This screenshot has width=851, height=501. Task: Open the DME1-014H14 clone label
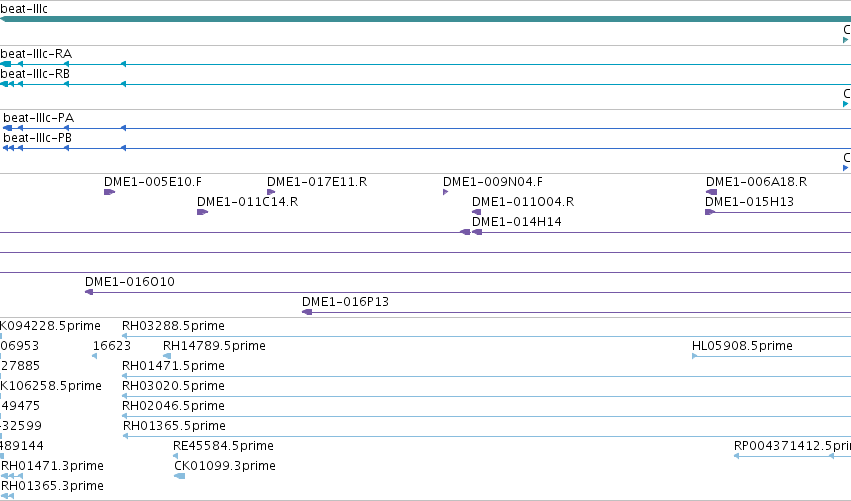point(517,222)
